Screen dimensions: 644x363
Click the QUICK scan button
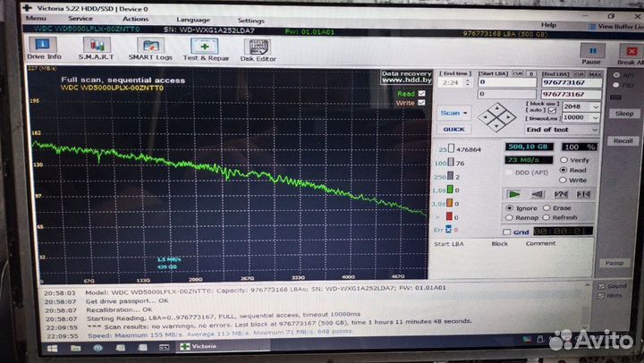[x=453, y=129]
